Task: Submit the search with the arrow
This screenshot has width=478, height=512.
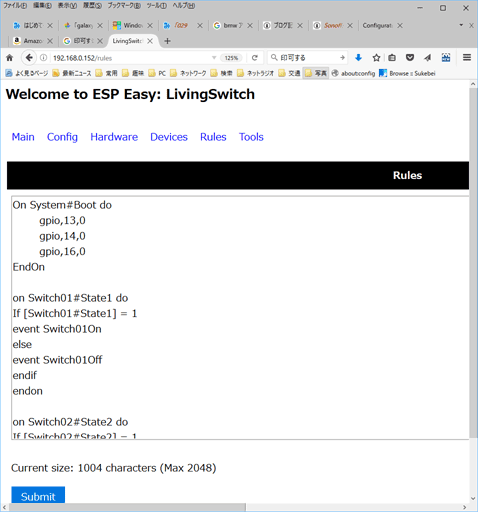Action: pyautogui.click(x=342, y=58)
